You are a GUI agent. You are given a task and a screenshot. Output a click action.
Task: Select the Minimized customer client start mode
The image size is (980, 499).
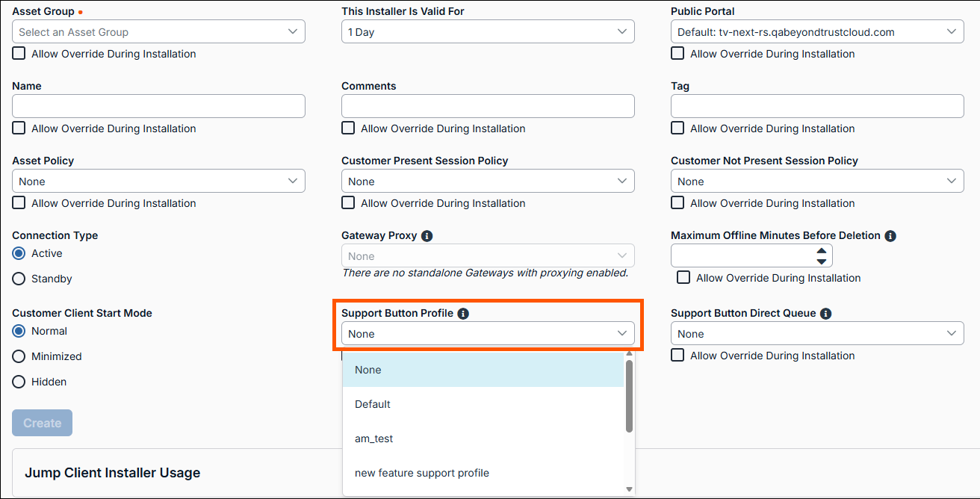(19, 356)
